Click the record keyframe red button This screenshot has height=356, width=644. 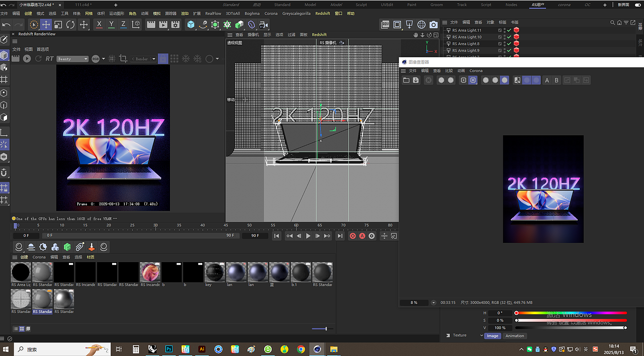click(352, 236)
